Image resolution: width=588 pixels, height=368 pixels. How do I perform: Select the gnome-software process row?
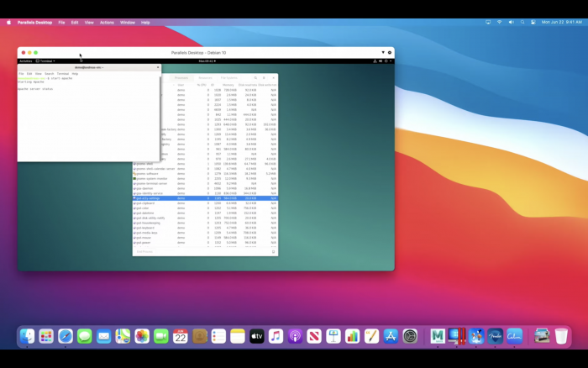[x=205, y=174]
